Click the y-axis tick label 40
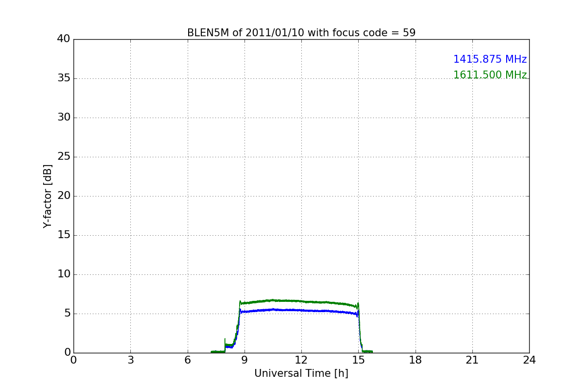The image size is (588, 392). pyautogui.click(x=64, y=39)
